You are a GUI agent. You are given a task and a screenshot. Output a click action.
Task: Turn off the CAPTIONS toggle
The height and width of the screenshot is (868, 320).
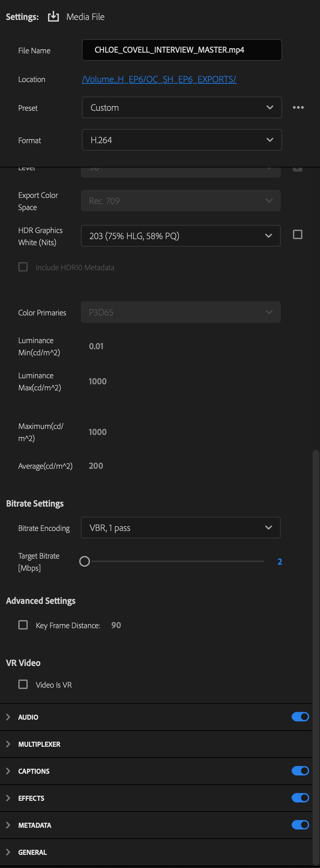coord(300,771)
